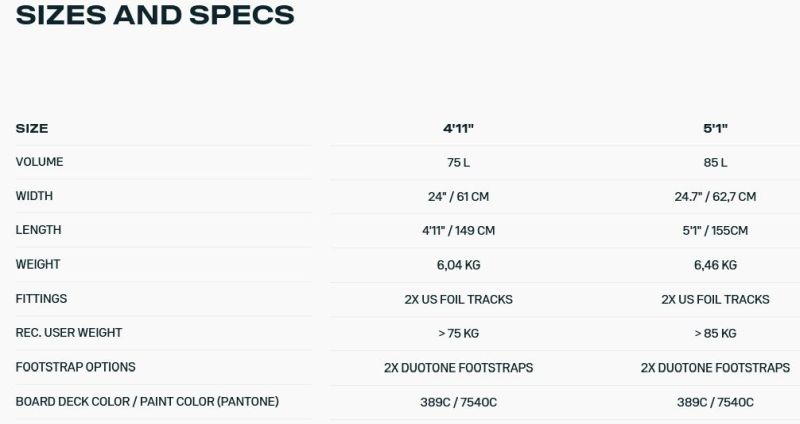Select the 6,04 KG weight cell
This screenshot has width=800, height=424.
coord(458,265)
